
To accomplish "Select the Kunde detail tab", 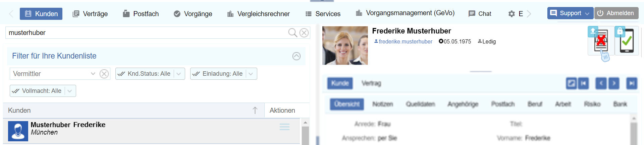I will coord(340,83).
